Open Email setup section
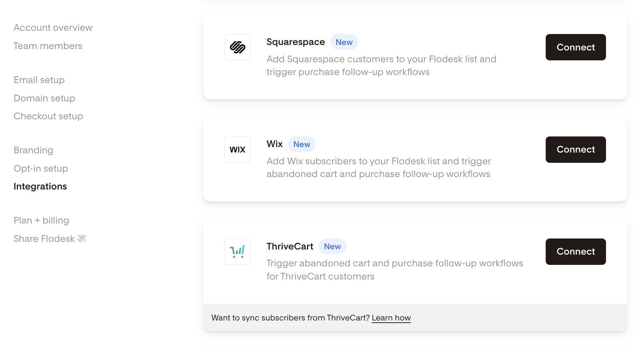Viewport: 644px width, 349px height. tap(39, 80)
